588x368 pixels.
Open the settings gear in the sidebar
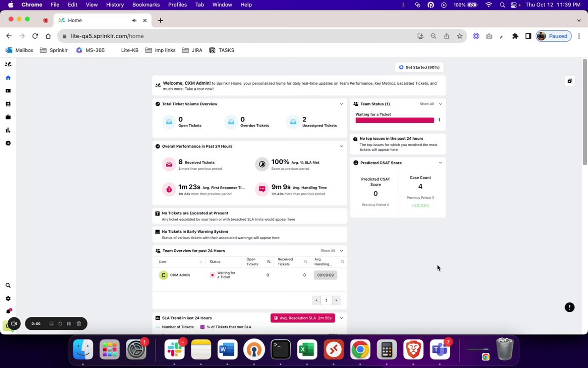8,299
